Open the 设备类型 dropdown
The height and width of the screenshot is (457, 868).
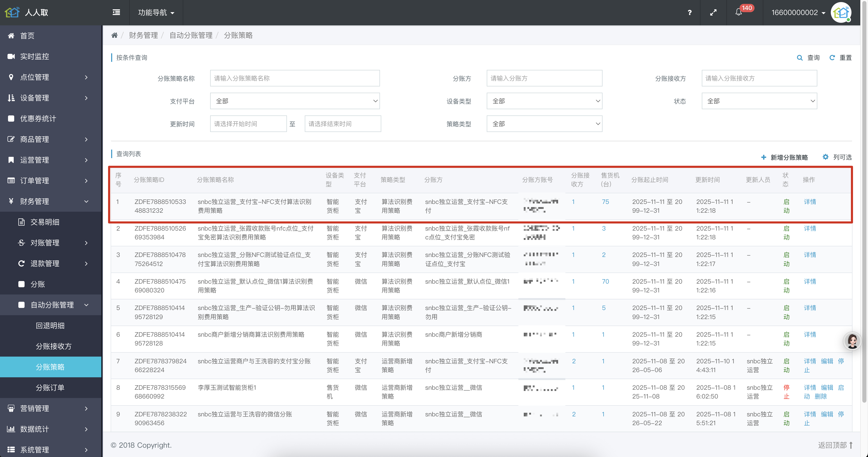tap(544, 101)
